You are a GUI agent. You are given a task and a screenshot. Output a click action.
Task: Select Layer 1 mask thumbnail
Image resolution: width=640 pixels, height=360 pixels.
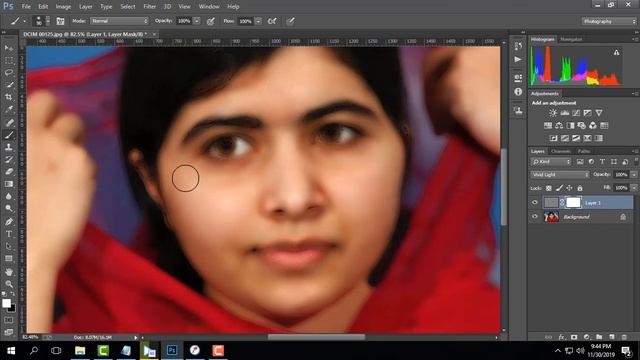[x=573, y=202]
